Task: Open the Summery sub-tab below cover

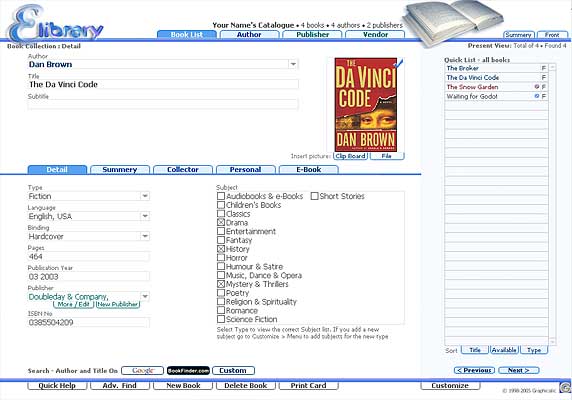Action: coord(120,170)
